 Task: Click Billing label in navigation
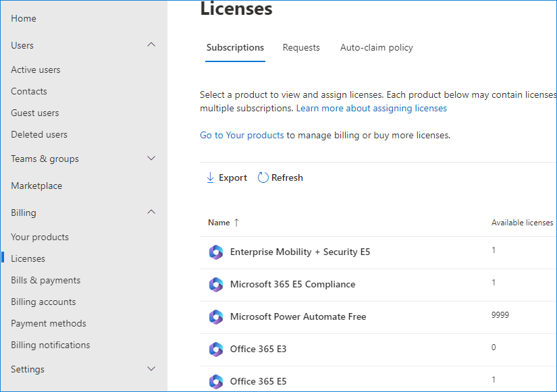[x=24, y=213]
